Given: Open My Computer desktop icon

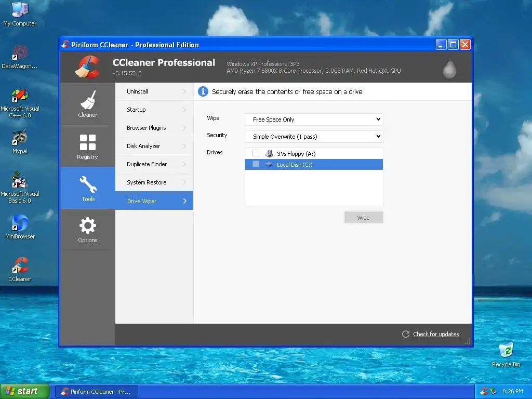Looking at the screenshot, I should 20,14.
